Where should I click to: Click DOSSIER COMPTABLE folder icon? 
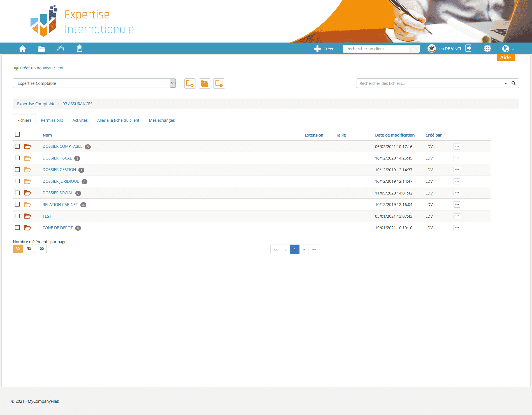[27, 146]
